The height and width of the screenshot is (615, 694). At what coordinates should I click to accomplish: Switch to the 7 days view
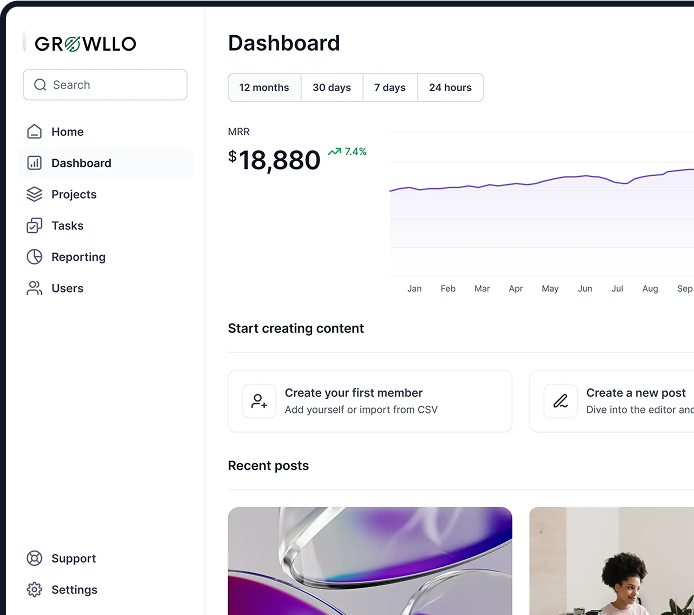390,88
